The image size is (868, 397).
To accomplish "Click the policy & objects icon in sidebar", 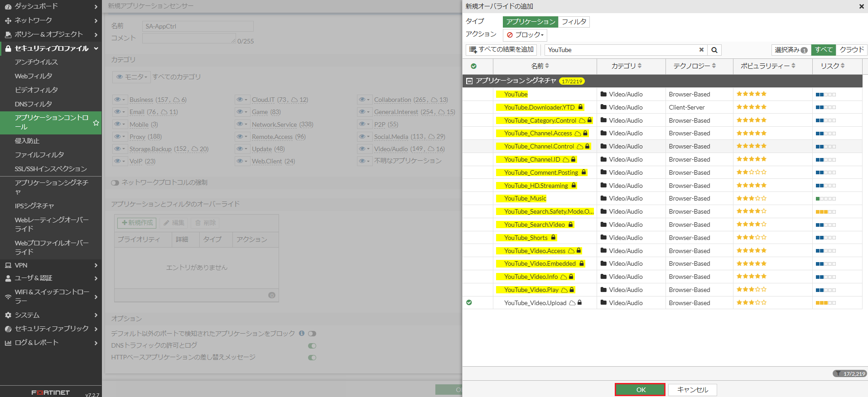I will (8, 34).
